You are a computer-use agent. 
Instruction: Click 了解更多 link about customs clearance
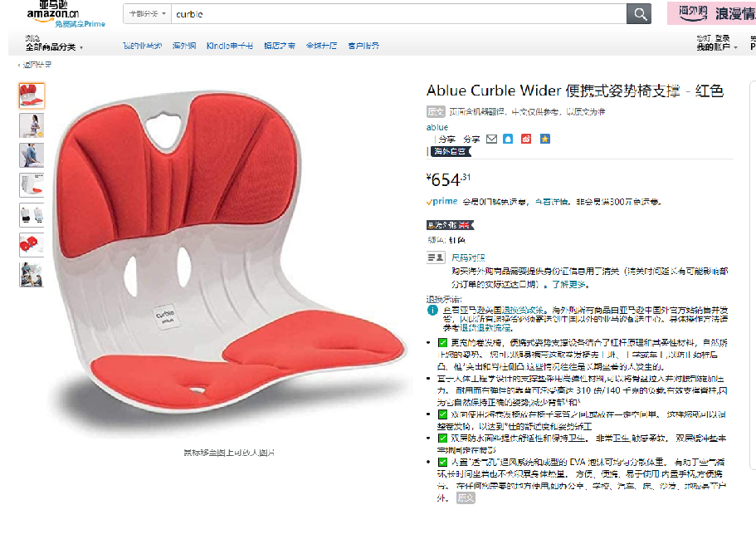point(568,284)
